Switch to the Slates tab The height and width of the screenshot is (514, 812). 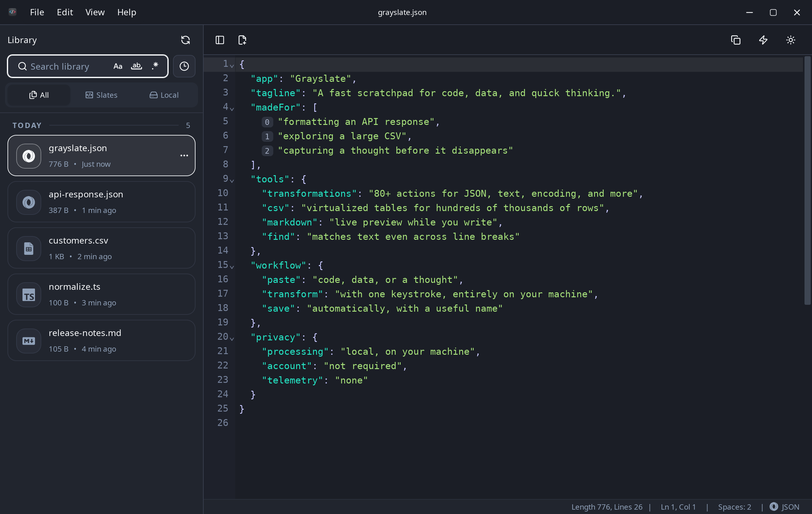tap(101, 95)
